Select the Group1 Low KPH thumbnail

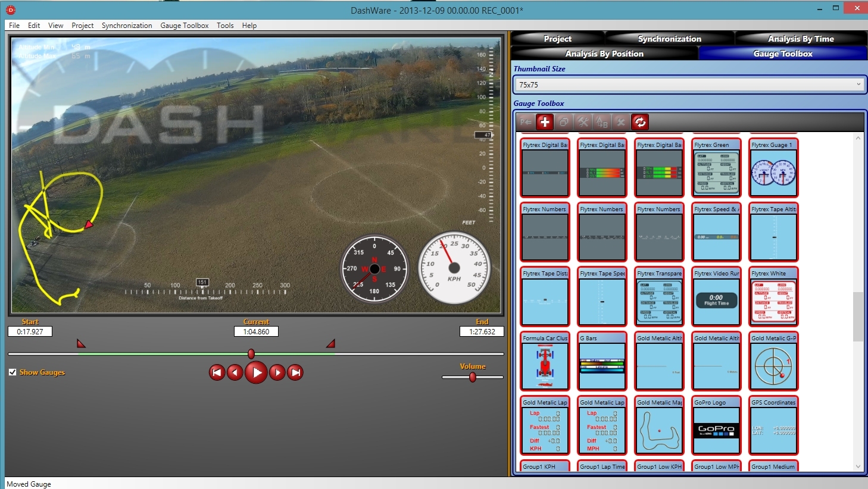[x=659, y=466]
